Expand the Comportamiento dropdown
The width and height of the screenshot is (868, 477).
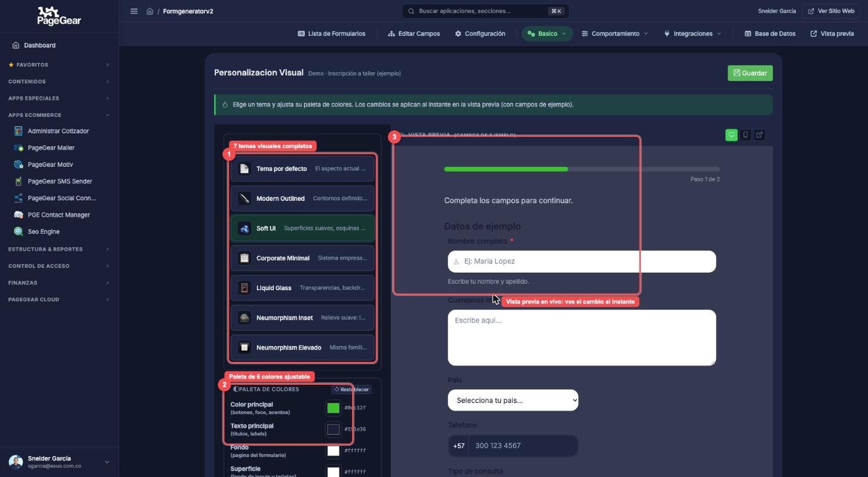pos(614,33)
